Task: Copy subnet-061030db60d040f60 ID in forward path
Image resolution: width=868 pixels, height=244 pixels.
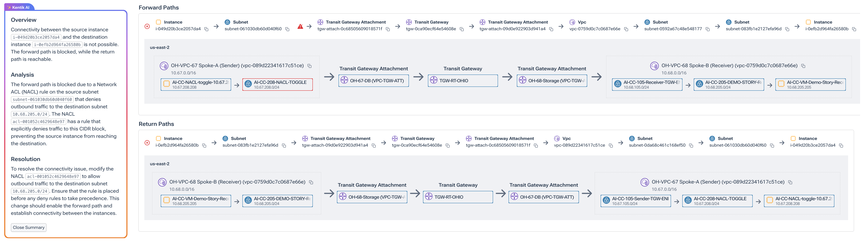Action: 287,29
